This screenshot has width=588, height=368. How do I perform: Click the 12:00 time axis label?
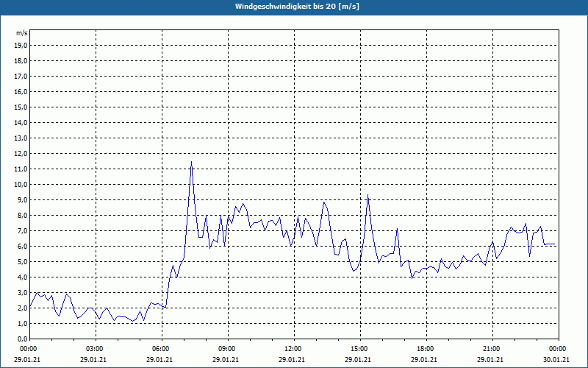click(294, 349)
